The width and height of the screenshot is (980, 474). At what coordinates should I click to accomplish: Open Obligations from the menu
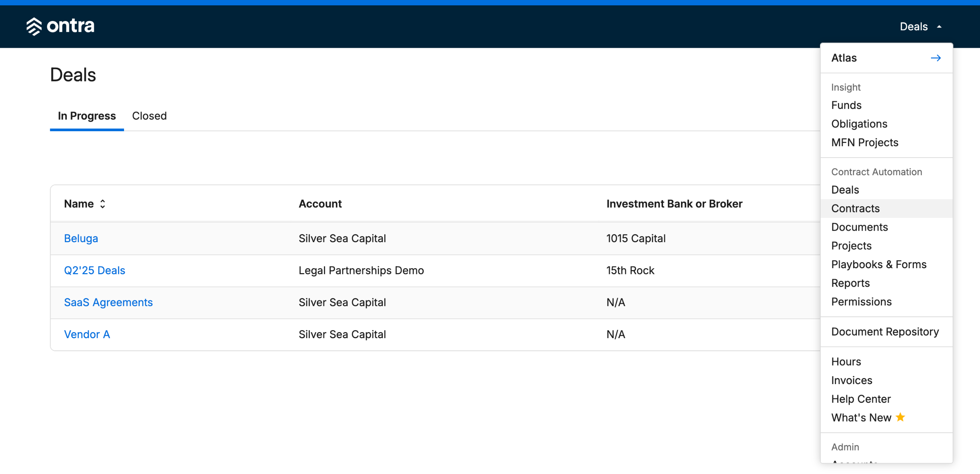click(x=859, y=124)
